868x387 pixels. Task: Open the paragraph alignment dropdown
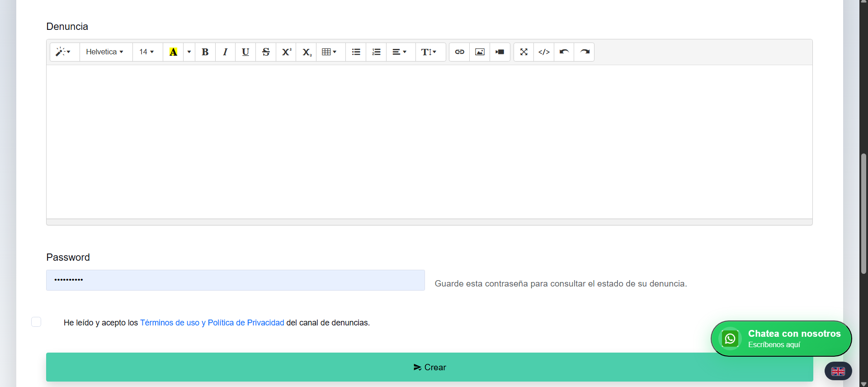pos(401,52)
